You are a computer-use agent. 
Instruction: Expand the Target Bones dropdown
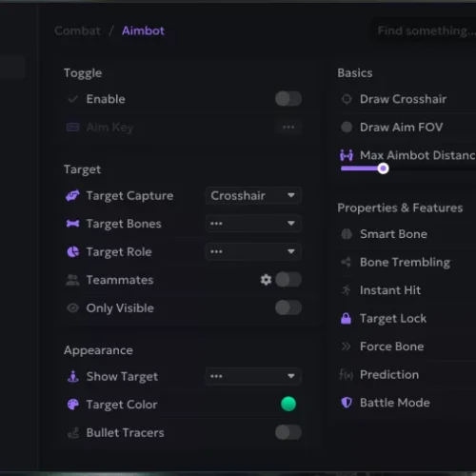click(x=253, y=224)
